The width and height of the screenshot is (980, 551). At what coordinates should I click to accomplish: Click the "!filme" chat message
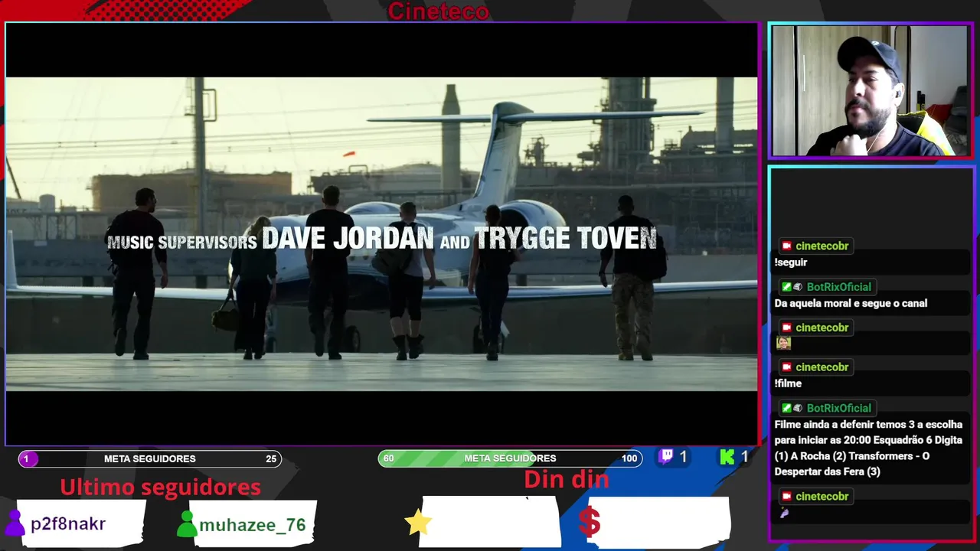[x=788, y=383]
